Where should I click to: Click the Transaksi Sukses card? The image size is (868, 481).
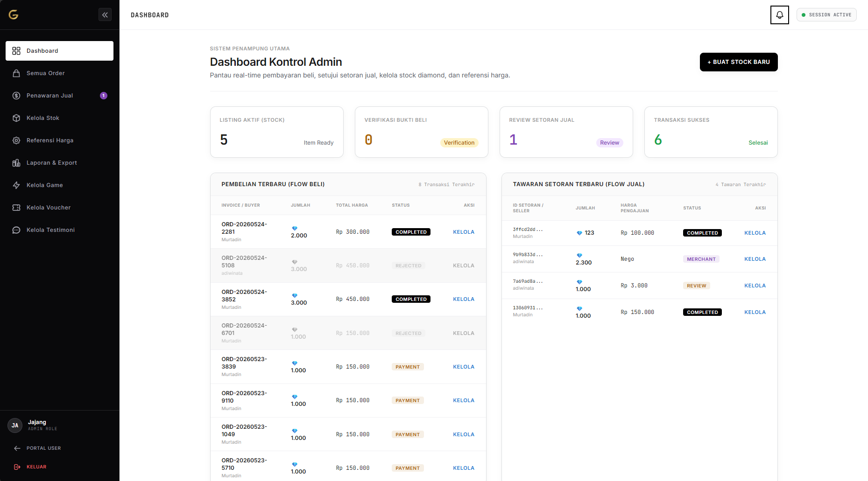tap(711, 132)
